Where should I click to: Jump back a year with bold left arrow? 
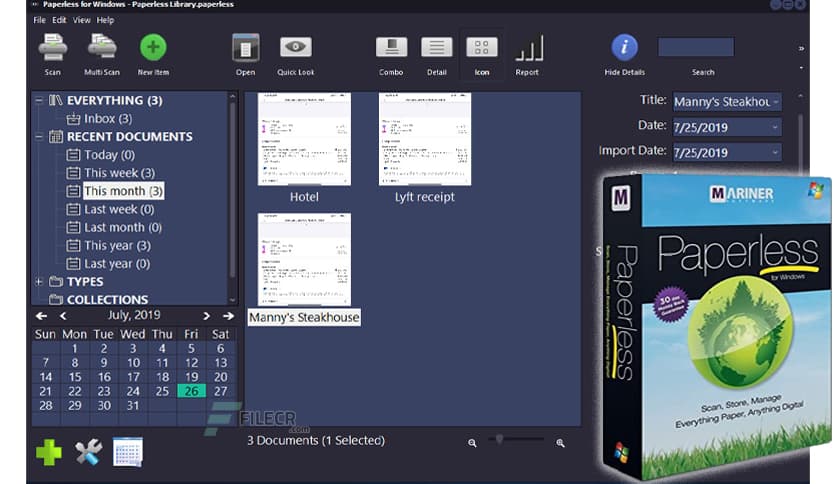[x=41, y=316]
